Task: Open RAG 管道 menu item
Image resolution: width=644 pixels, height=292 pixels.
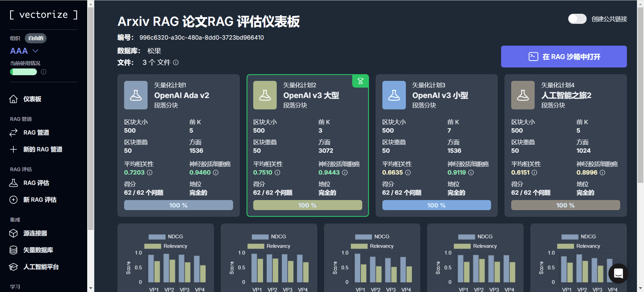Action: coord(36,133)
